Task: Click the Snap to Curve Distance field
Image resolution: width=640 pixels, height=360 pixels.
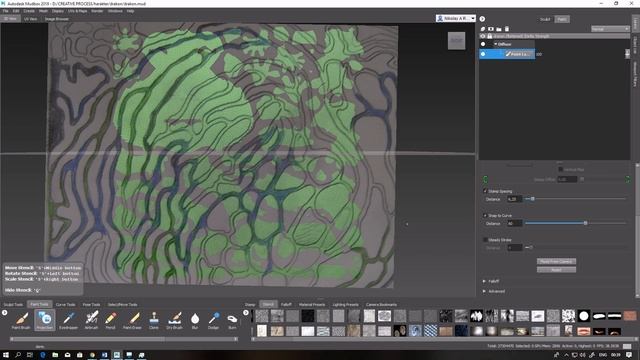Action: (x=514, y=223)
